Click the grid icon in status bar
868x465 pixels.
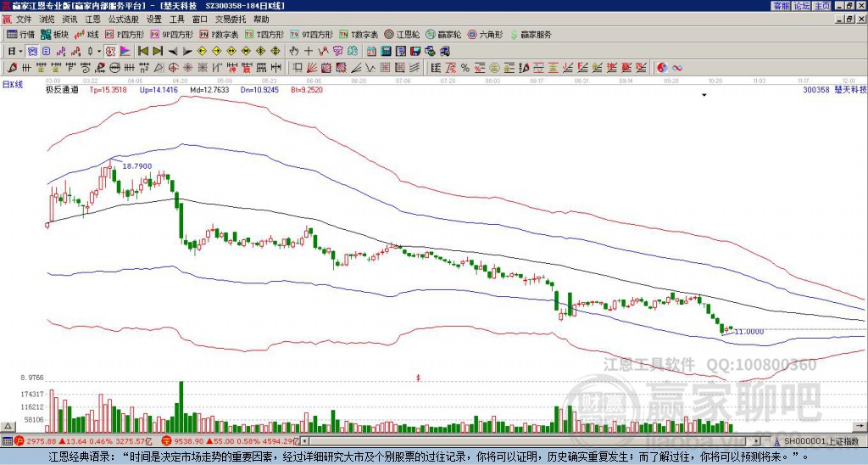(x=7, y=441)
